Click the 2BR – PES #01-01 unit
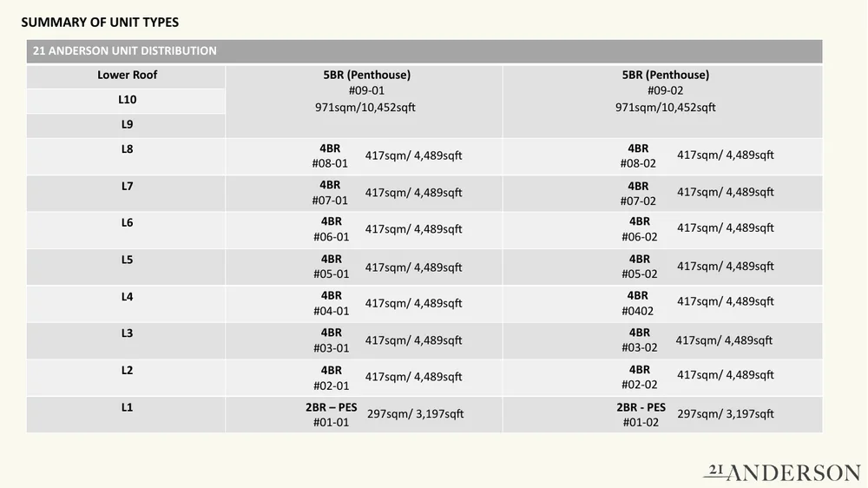Image resolution: width=868 pixels, height=488 pixels. point(331,414)
